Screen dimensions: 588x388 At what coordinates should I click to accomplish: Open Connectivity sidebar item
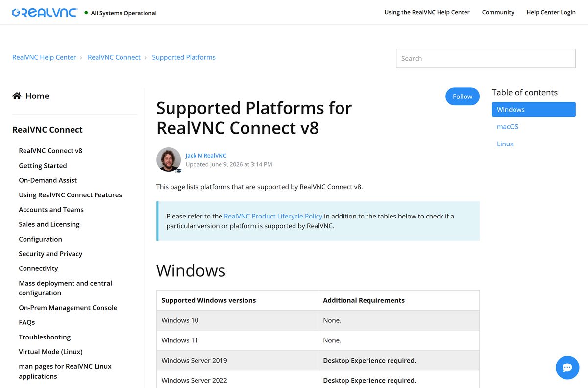[x=38, y=268]
